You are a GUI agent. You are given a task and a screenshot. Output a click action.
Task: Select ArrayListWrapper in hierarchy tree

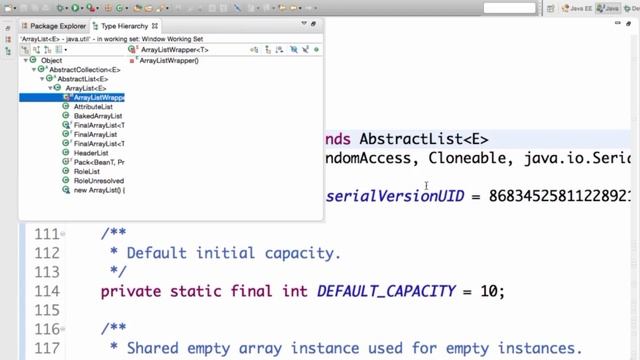(x=72, y=98)
